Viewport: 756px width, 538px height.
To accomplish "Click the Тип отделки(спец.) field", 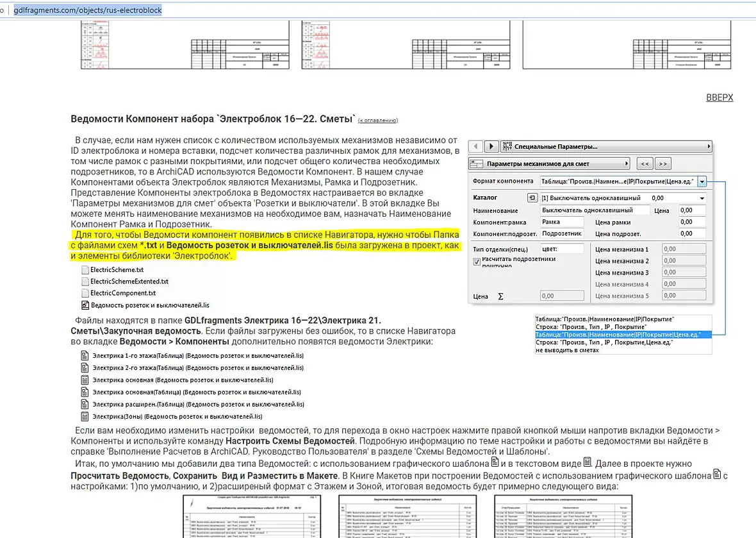I will [x=562, y=249].
